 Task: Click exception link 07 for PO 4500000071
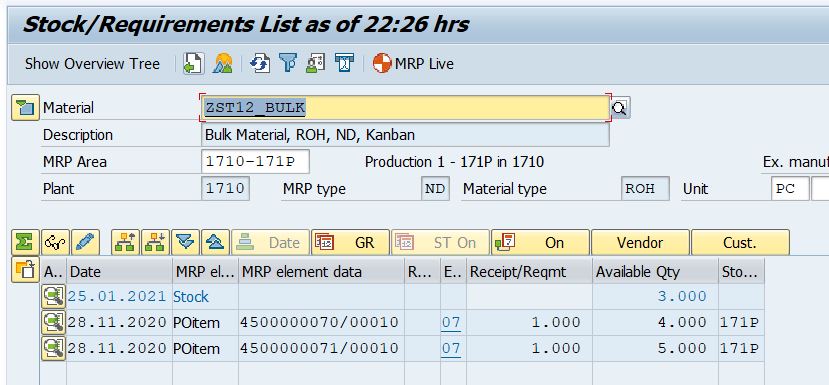(x=451, y=348)
